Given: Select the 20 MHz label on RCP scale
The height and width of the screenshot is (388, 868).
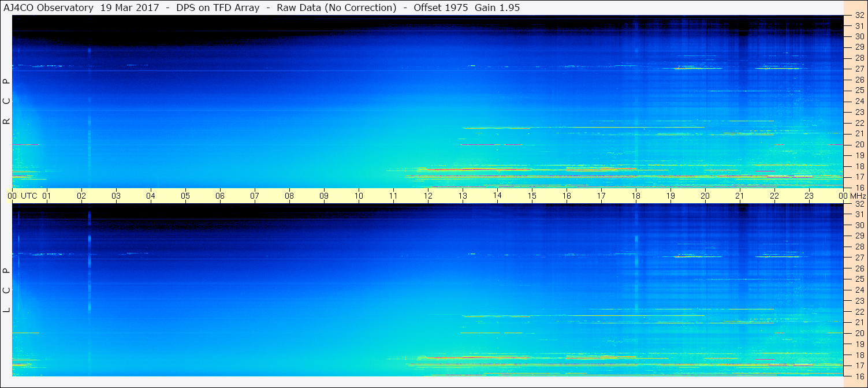Looking at the screenshot, I should pos(859,144).
